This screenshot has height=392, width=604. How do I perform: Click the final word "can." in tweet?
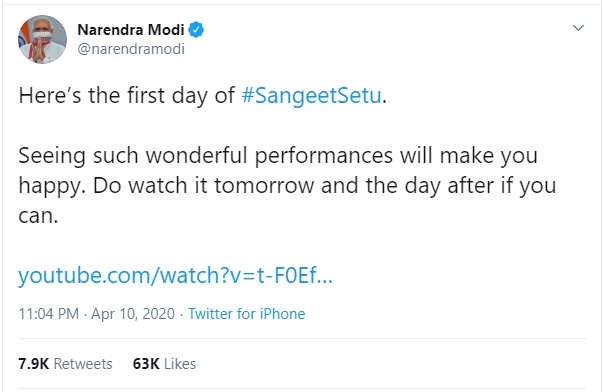[x=38, y=216]
